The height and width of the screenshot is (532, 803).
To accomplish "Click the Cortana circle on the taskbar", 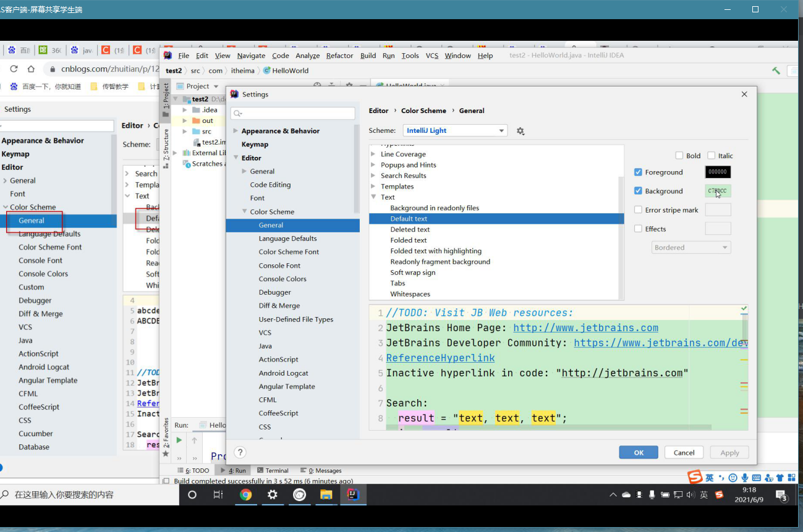I will pos(192,494).
